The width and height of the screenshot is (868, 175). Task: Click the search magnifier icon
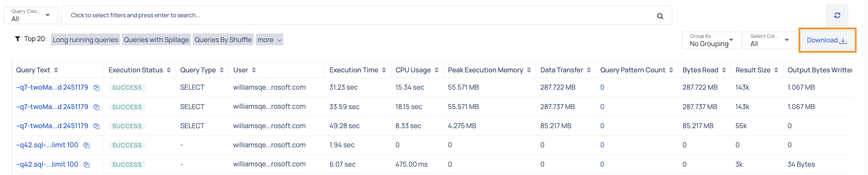660,16
